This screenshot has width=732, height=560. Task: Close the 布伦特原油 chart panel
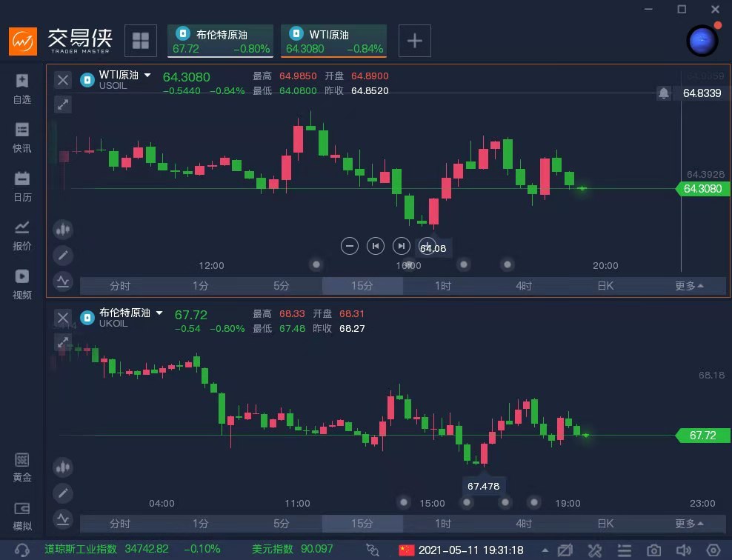pyautogui.click(x=62, y=319)
